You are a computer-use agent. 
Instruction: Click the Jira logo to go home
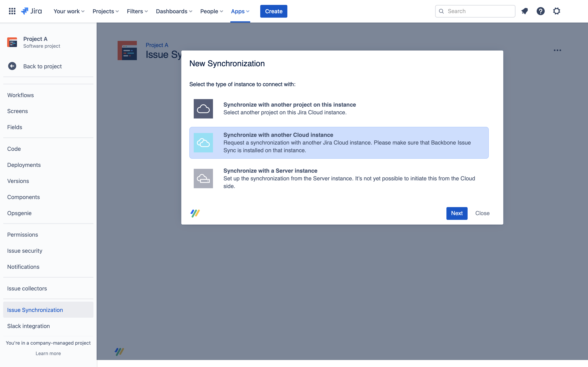tap(31, 11)
